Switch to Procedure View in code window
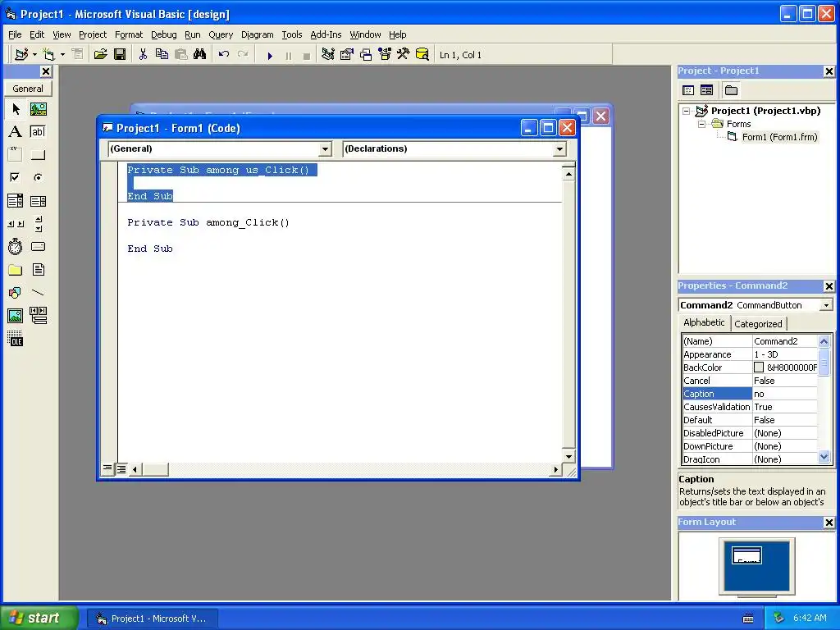 tap(107, 468)
